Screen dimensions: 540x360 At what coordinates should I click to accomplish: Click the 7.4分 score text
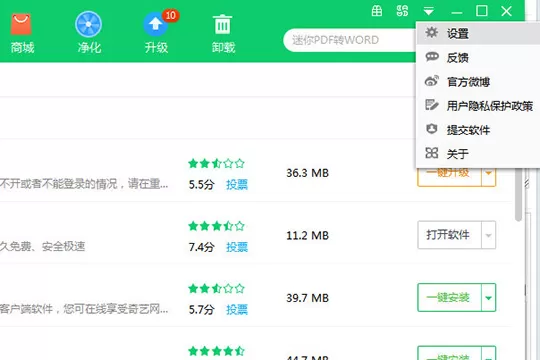pos(201,247)
